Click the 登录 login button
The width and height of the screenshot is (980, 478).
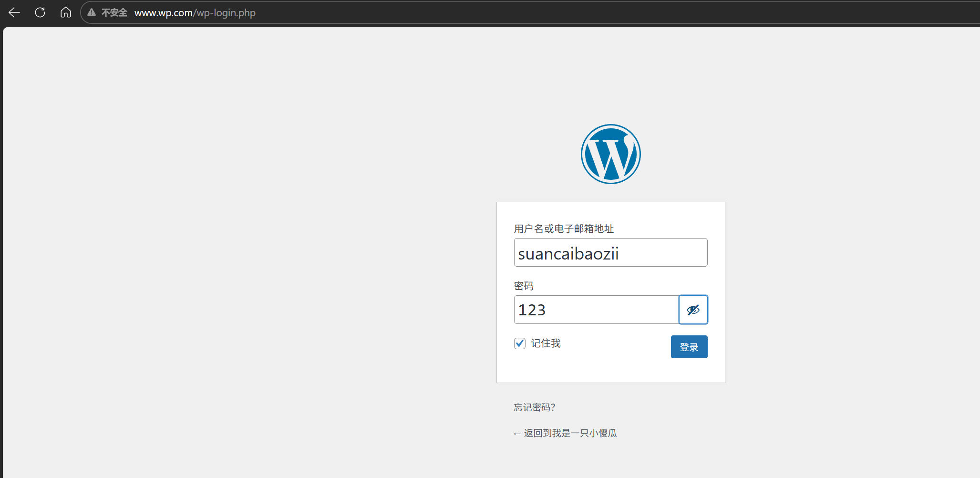point(689,347)
